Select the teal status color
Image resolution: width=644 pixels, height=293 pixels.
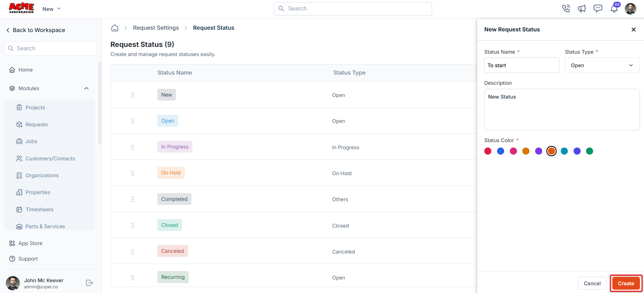pyautogui.click(x=564, y=151)
